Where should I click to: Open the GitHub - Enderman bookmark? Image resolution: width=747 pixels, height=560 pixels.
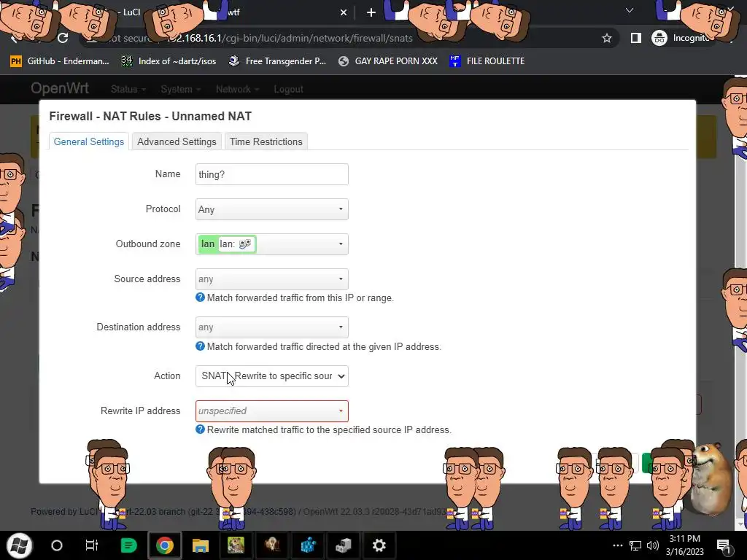(x=60, y=61)
